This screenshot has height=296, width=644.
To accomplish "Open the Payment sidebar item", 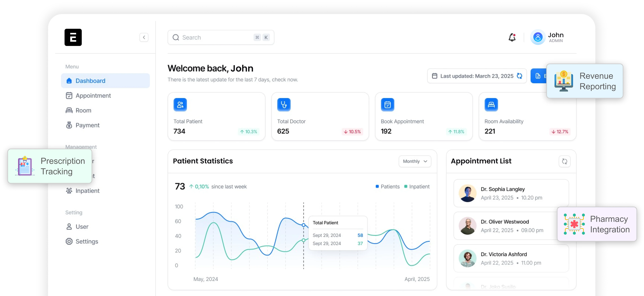I will (x=87, y=125).
